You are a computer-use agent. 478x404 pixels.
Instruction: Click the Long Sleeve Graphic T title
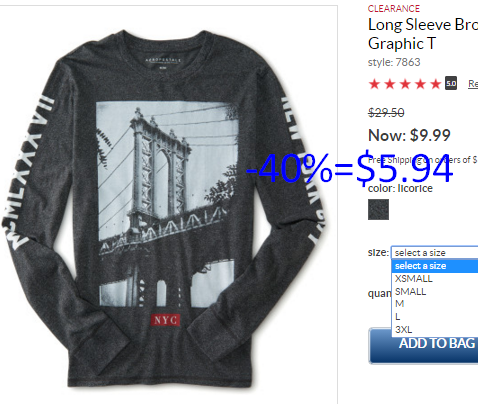point(423,34)
